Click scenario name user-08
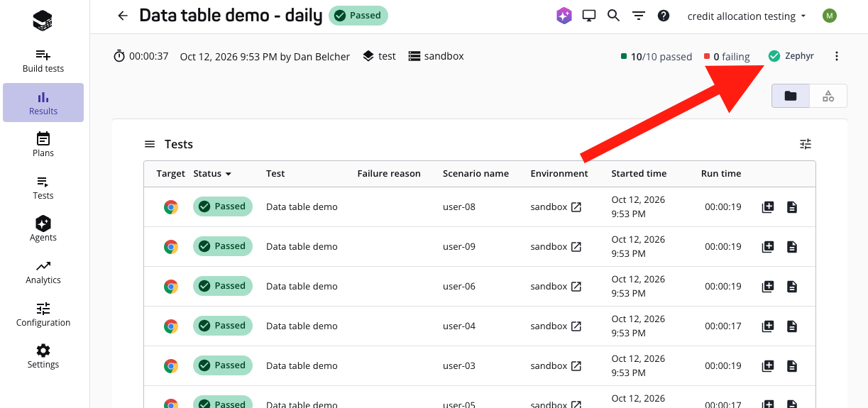The width and height of the screenshot is (868, 408). [459, 207]
